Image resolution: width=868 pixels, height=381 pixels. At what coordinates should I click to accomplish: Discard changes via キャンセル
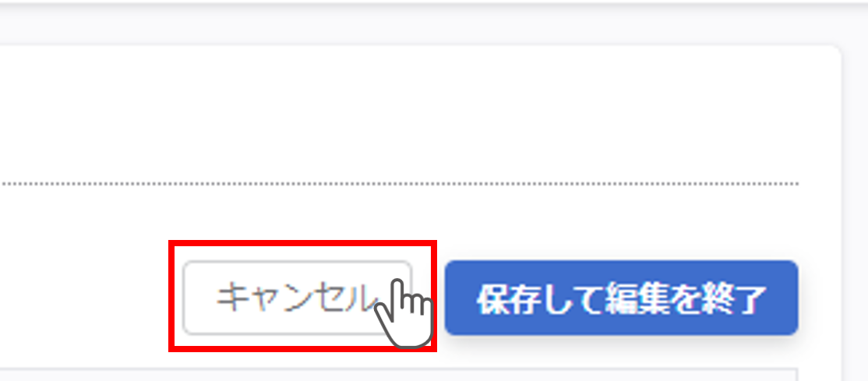coord(298,298)
